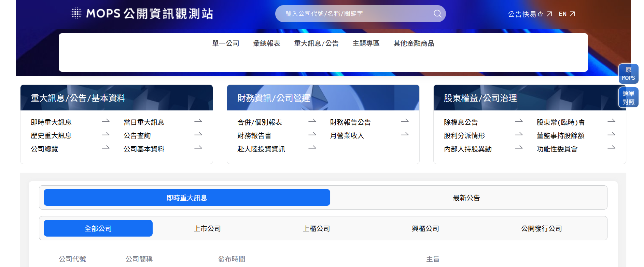The width and height of the screenshot is (644, 267).
Task: Open 公告查詢 link
Action: [137, 136]
